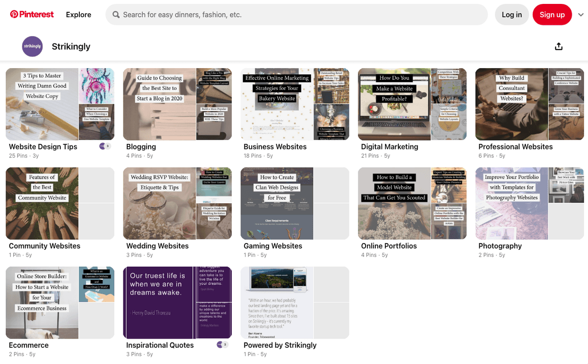588x364 pixels.
Task: Click the Blogging board title
Action: [x=141, y=146]
